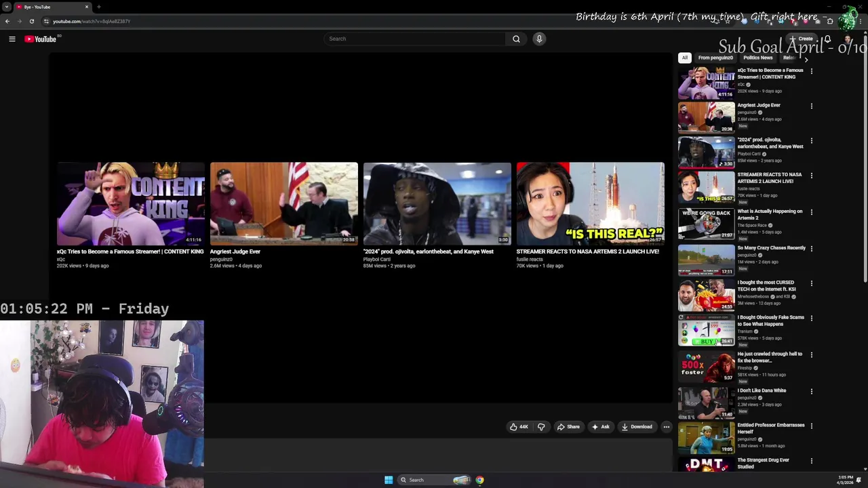Open options menu for The Strangest Drug Ever Studied

click(811, 461)
